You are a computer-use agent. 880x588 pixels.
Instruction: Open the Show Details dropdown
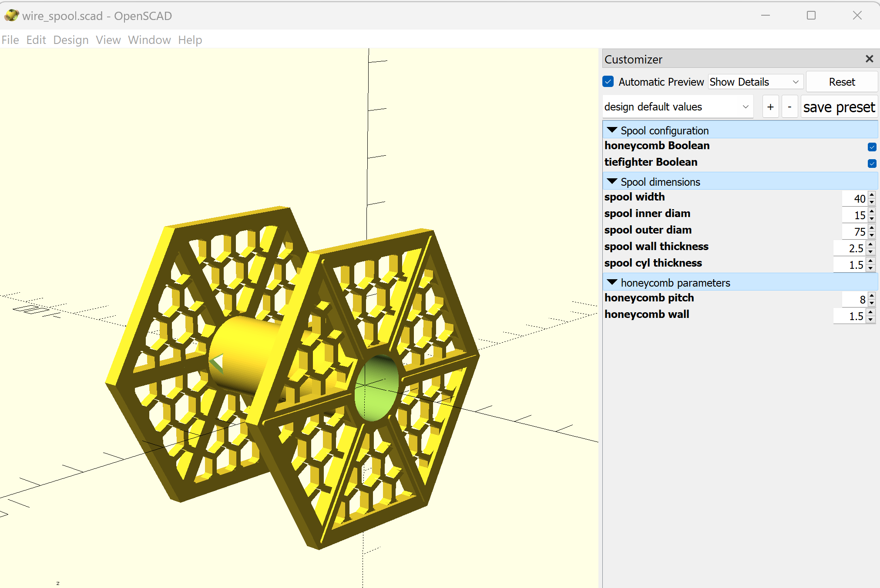coord(755,81)
